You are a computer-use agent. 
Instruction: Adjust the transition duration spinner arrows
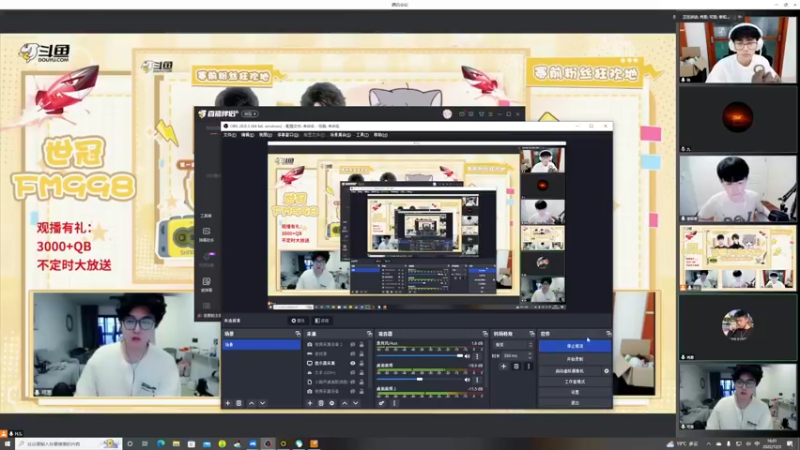click(x=531, y=356)
